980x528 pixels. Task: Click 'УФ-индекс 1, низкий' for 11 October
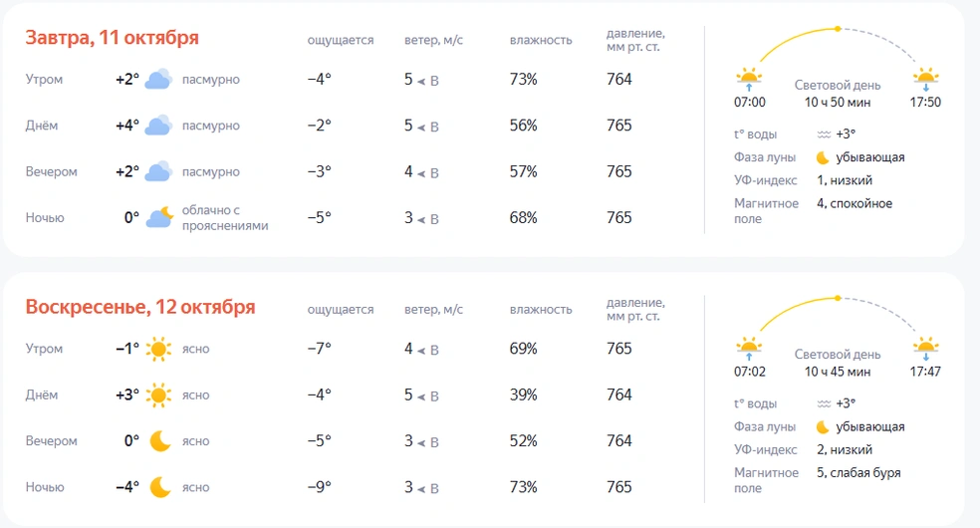(x=845, y=180)
